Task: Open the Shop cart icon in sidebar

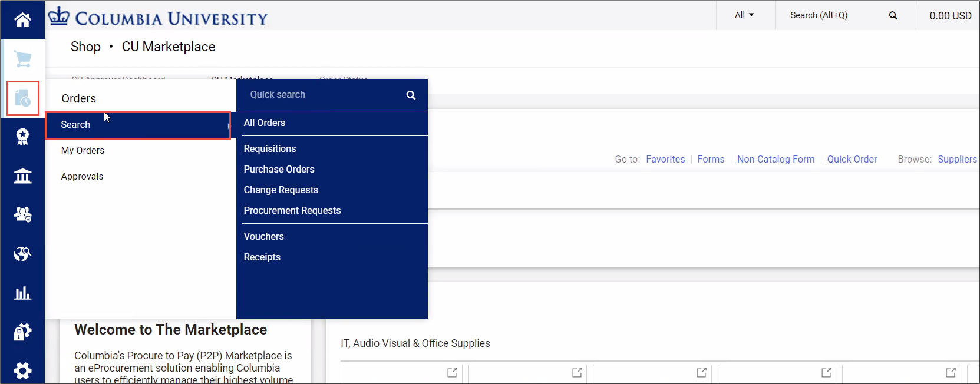Action: click(22, 59)
